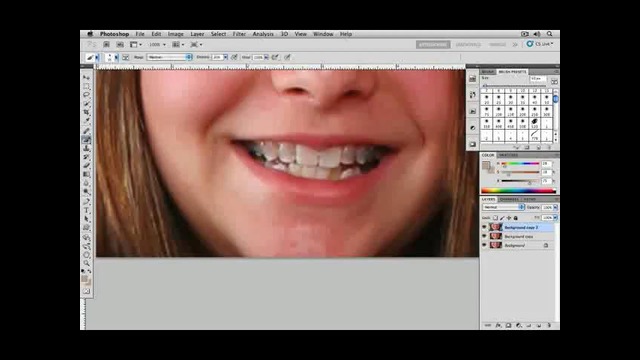This screenshot has width=640, height=360.
Task: Select the Quick Selection tool
Action: point(87,103)
